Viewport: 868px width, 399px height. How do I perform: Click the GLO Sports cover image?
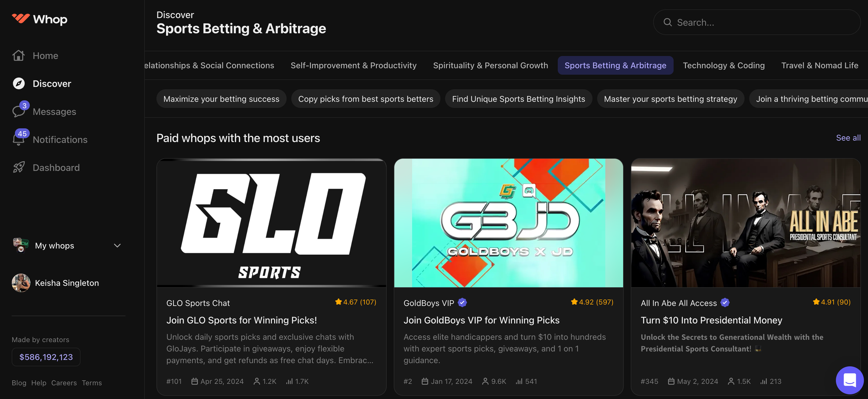click(271, 223)
